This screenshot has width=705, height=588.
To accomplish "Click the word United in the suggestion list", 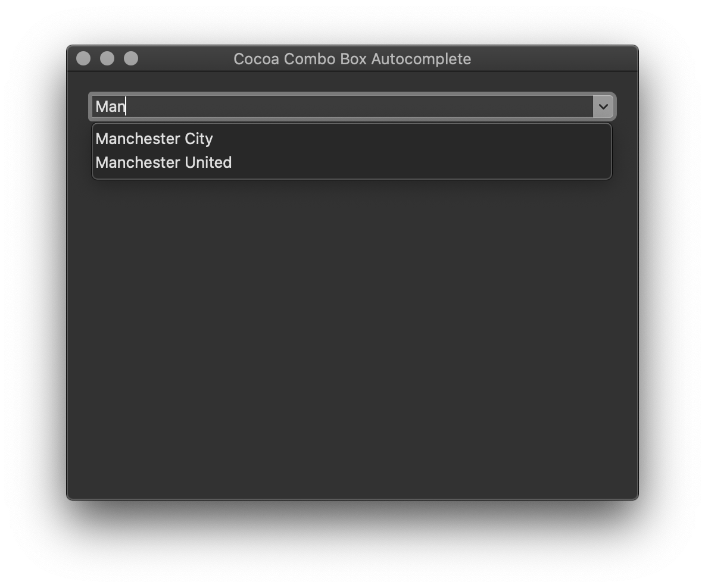I will (x=208, y=162).
